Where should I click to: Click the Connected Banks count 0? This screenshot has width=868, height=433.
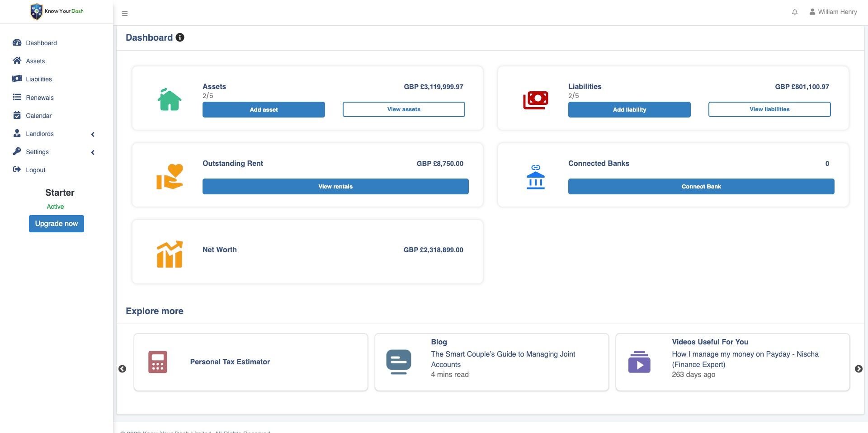(x=827, y=164)
